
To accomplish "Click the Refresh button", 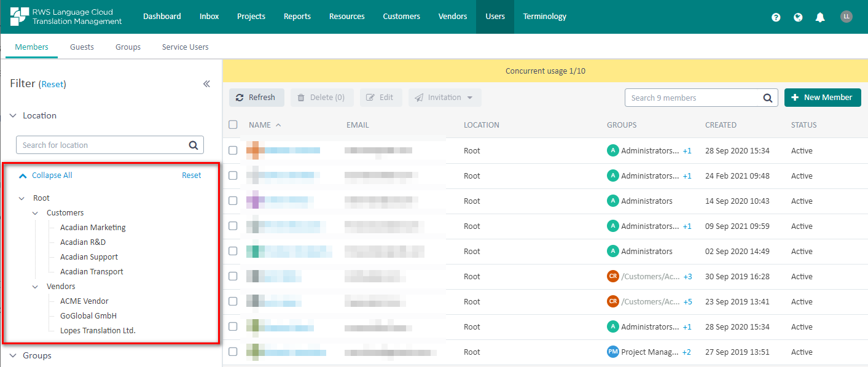I will 257,98.
